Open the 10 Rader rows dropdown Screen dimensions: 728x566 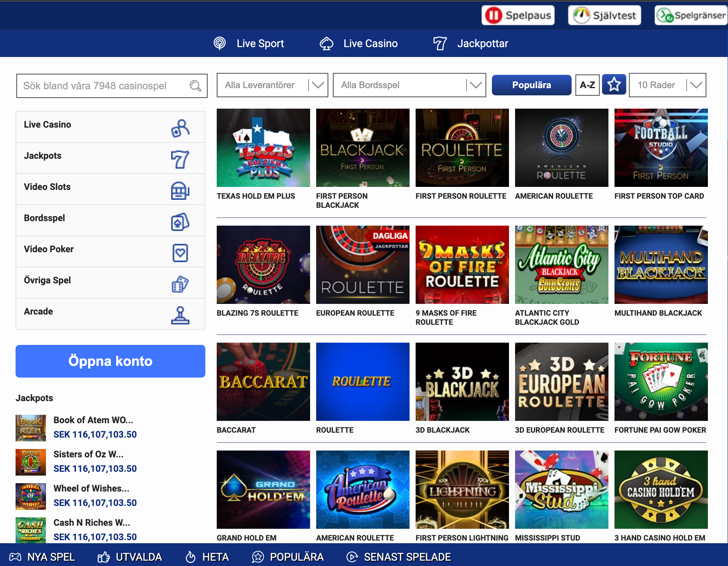(x=667, y=85)
